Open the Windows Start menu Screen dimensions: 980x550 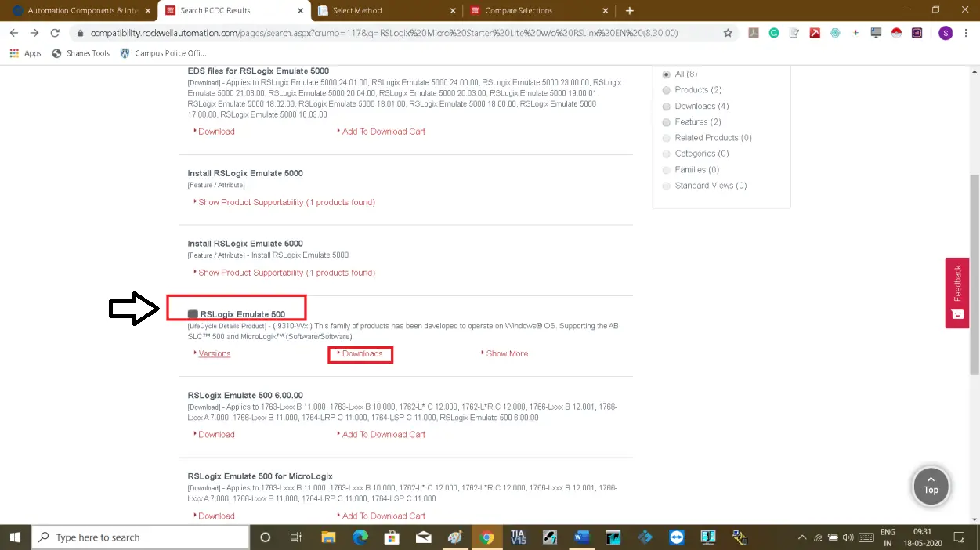(x=15, y=537)
